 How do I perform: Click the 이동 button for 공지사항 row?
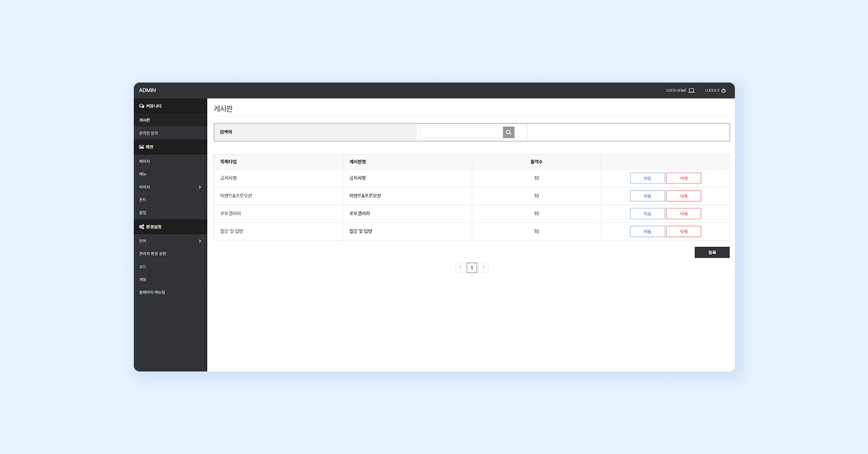click(x=647, y=178)
